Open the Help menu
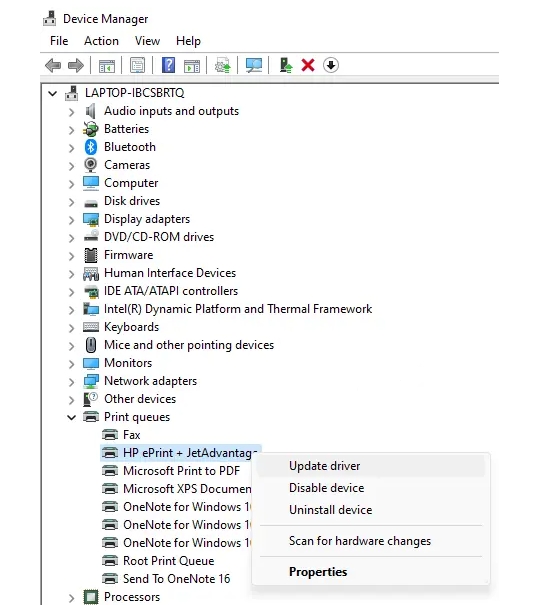Screen dimensions: 539x605 point(188,41)
